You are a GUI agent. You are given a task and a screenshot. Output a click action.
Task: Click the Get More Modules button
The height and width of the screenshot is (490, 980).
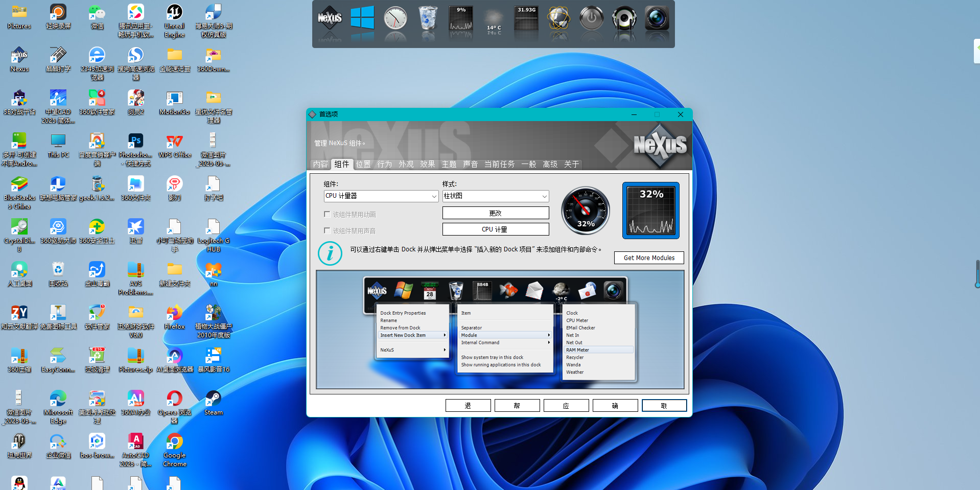[649, 258]
